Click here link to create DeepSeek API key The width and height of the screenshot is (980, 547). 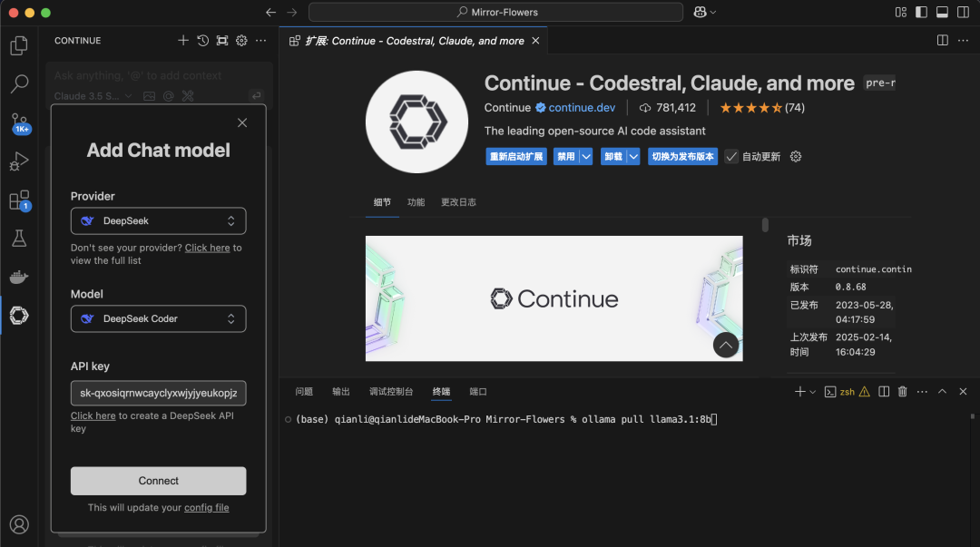point(93,415)
